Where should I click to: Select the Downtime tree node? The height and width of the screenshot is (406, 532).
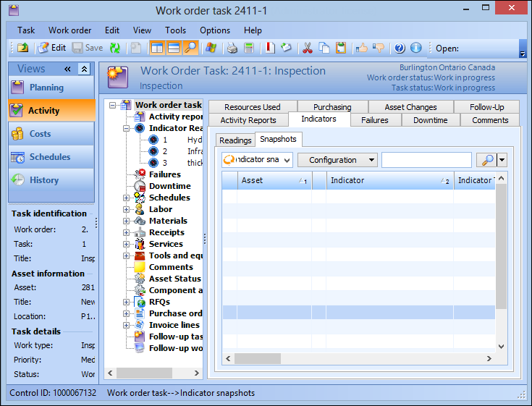tap(169, 186)
